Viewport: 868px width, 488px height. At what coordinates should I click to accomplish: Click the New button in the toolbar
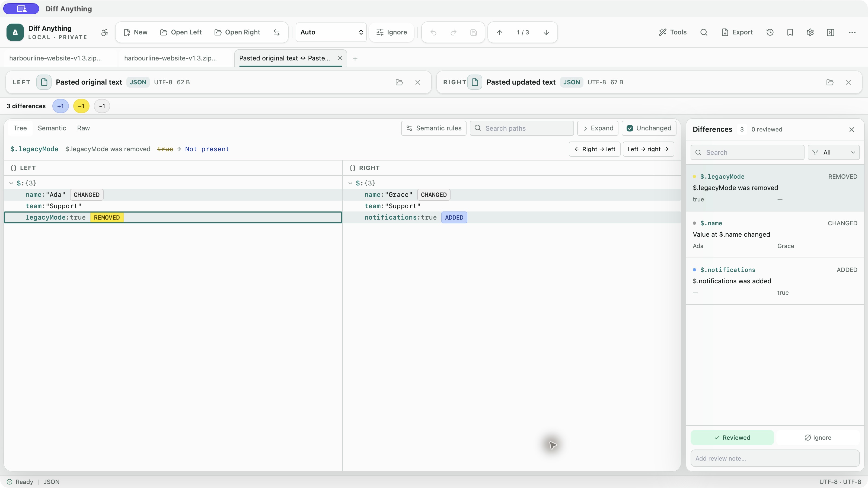pos(135,32)
